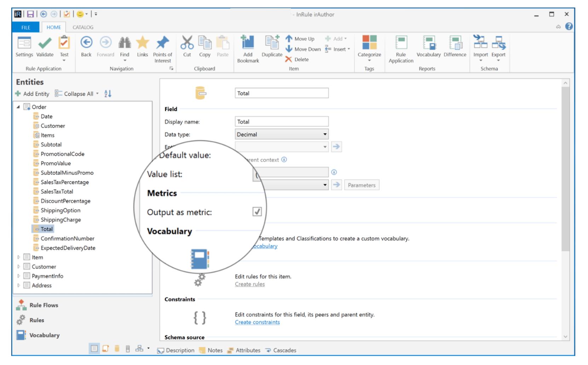The image size is (588, 365).
Task: Select the ConfirmationNumber field
Action: (67, 238)
